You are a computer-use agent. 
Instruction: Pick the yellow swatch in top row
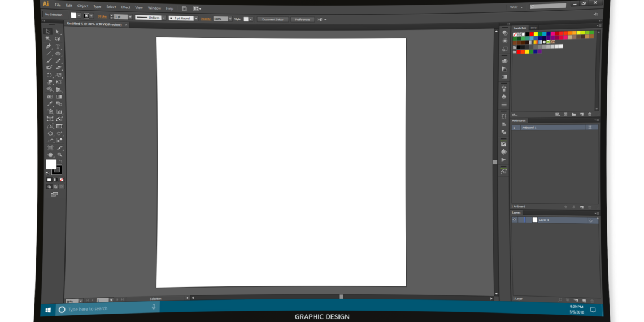pos(536,34)
